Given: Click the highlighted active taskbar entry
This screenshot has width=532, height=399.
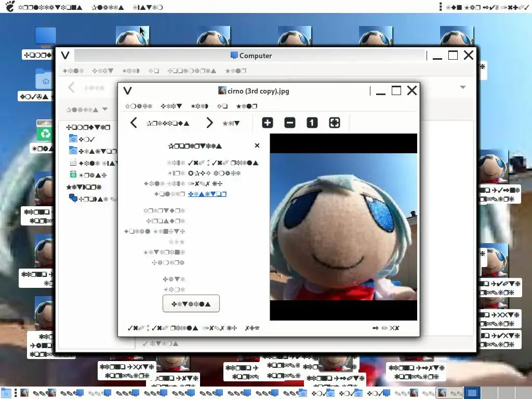Looking at the screenshot, I should [449, 393].
